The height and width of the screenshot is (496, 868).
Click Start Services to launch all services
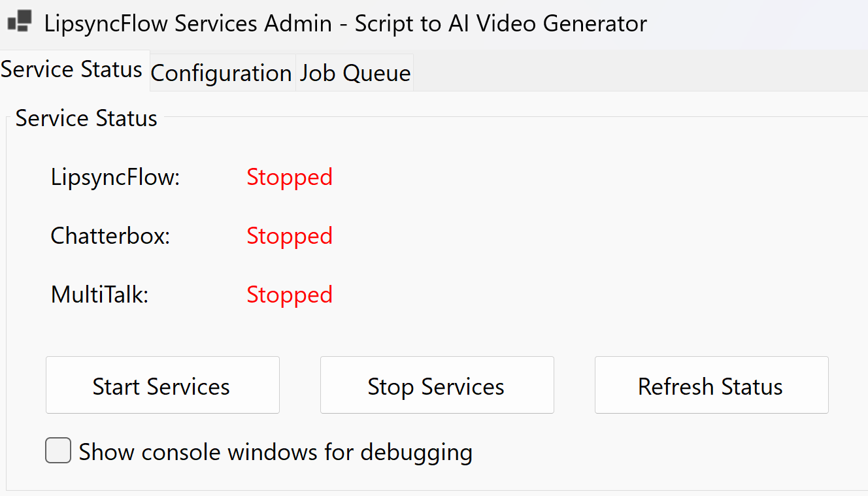point(162,385)
